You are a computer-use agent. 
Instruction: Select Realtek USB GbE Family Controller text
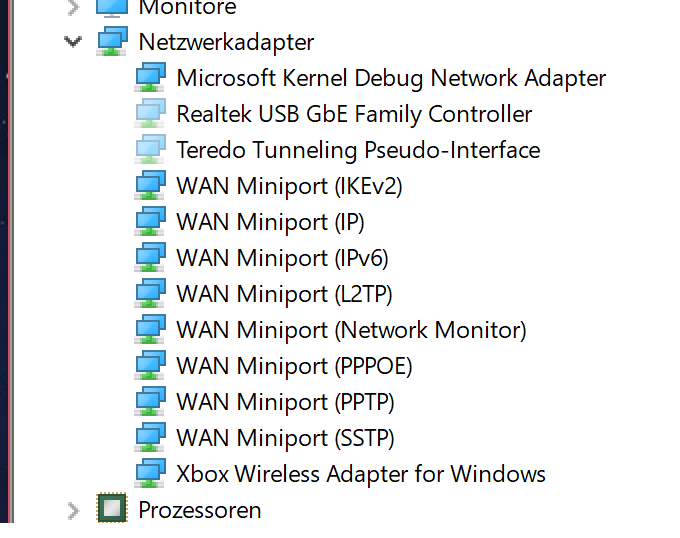354,114
